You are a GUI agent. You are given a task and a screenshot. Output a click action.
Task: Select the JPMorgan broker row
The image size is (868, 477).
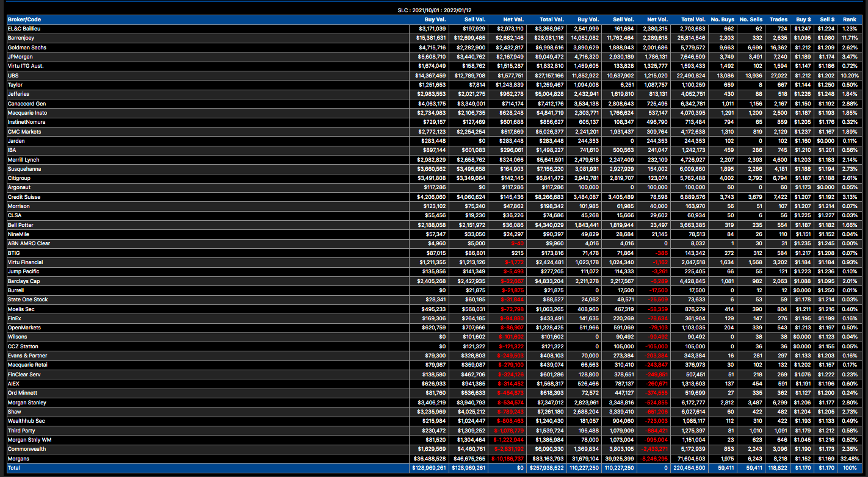[x=433, y=57]
